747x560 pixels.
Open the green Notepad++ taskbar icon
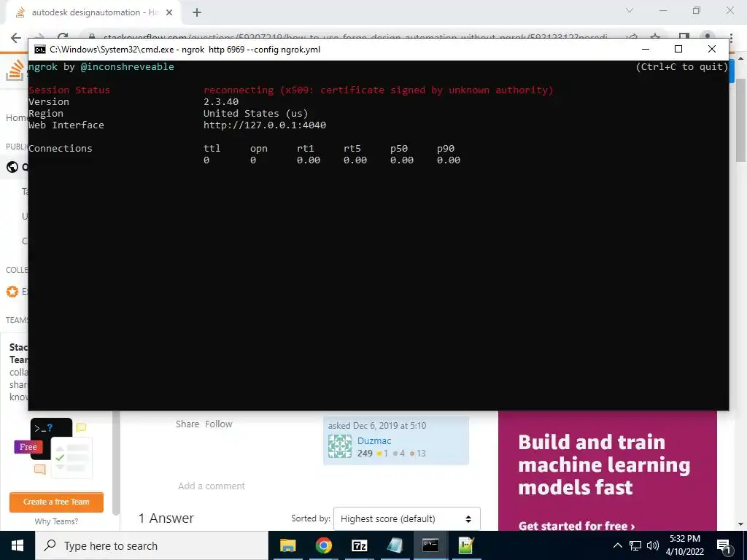(465, 545)
